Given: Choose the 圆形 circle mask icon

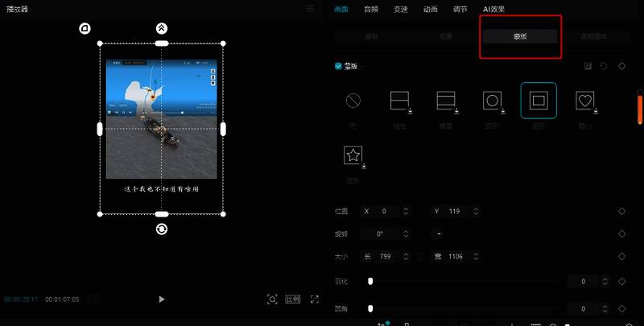Looking at the screenshot, I should (x=493, y=101).
